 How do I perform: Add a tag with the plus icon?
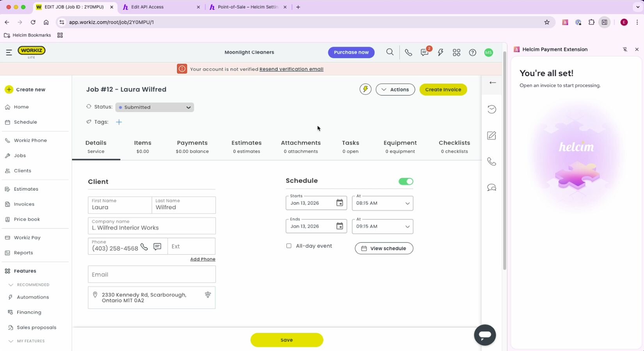(119, 122)
